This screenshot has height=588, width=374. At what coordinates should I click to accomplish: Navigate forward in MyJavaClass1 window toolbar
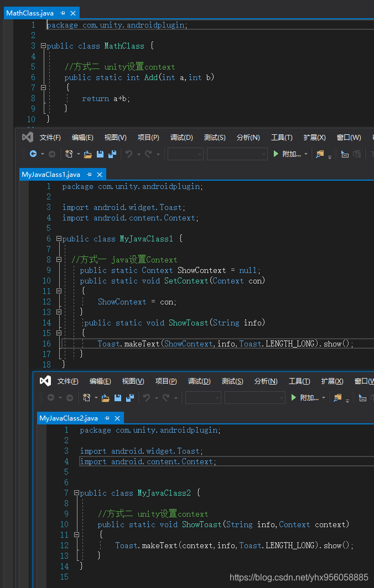[x=52, y=154]
